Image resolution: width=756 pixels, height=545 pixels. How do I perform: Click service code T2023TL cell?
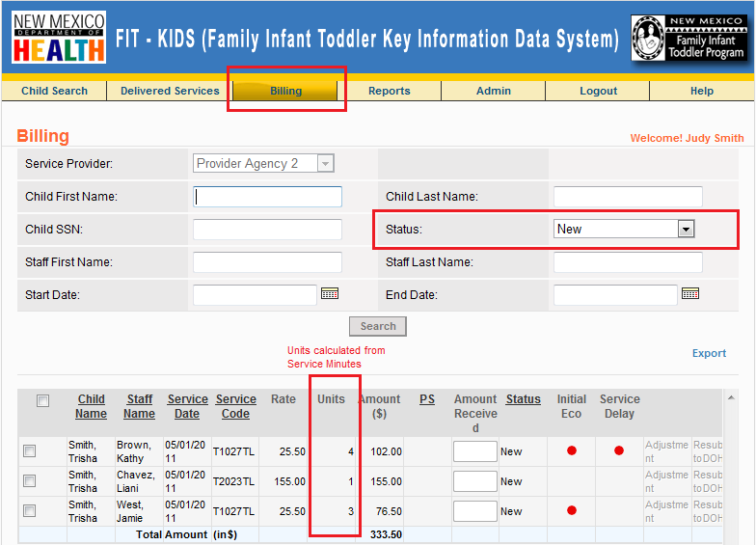coord(233,481)
